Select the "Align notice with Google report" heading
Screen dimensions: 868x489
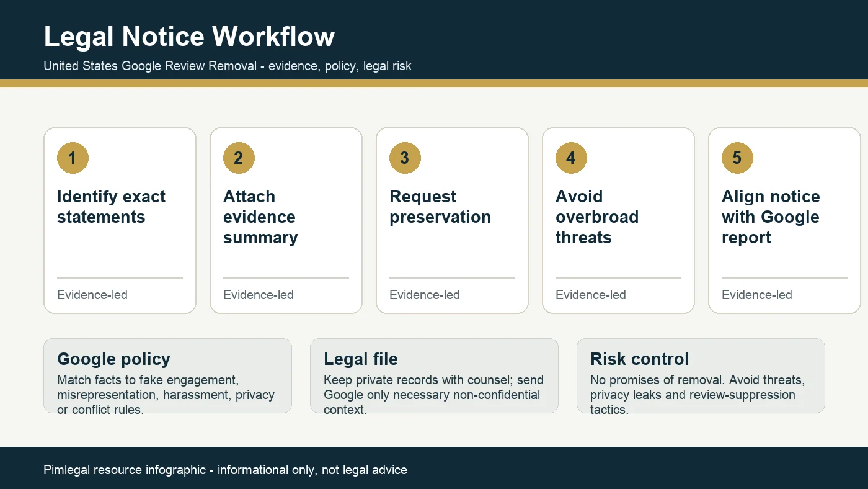771,217
